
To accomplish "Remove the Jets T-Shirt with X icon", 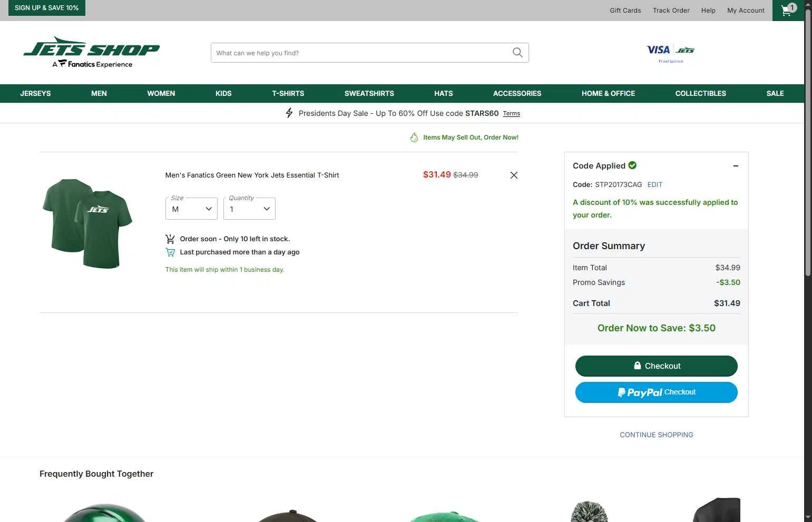I will click(x=514, y=175).
